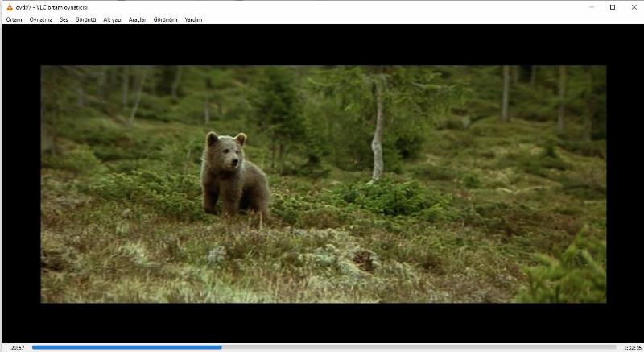The height and width of the screenshot is (352, 644).
Task: Open the Ortam menu
Action: 14,19
